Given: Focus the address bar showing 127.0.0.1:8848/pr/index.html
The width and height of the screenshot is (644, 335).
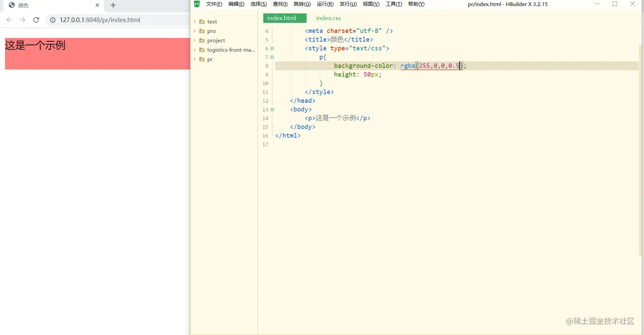Looking at the screenshot, I should click(100, 20).
